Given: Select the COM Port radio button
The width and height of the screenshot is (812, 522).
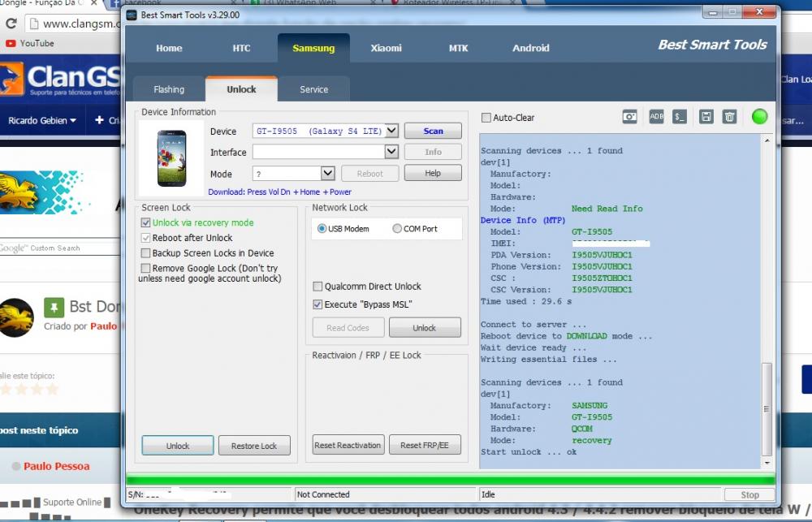Looking at the screenshot, I should [397, 228].
